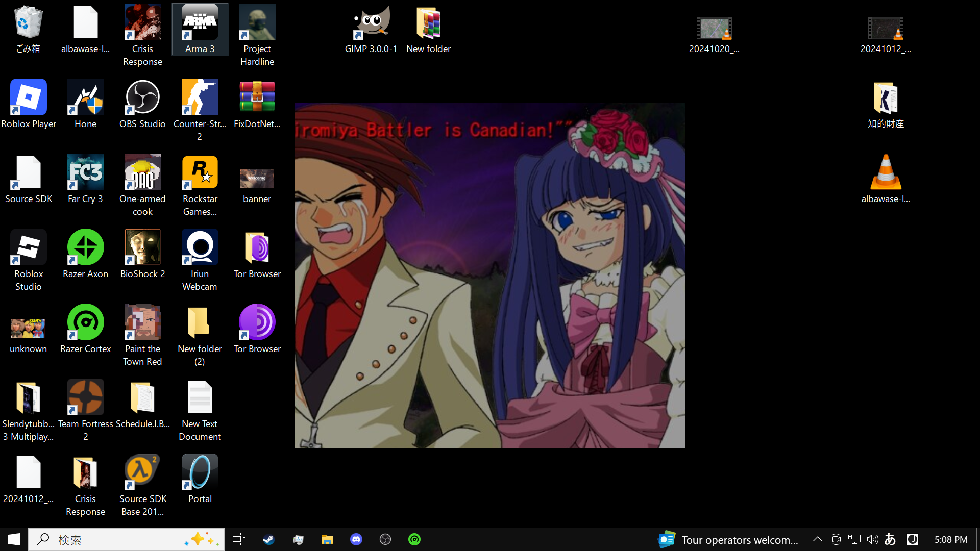The height and width of the screenshot is (551, 980).
Task: Click the Rockstar Games Launcher icon
Action: pyautogui.click(x=200, y=179)
